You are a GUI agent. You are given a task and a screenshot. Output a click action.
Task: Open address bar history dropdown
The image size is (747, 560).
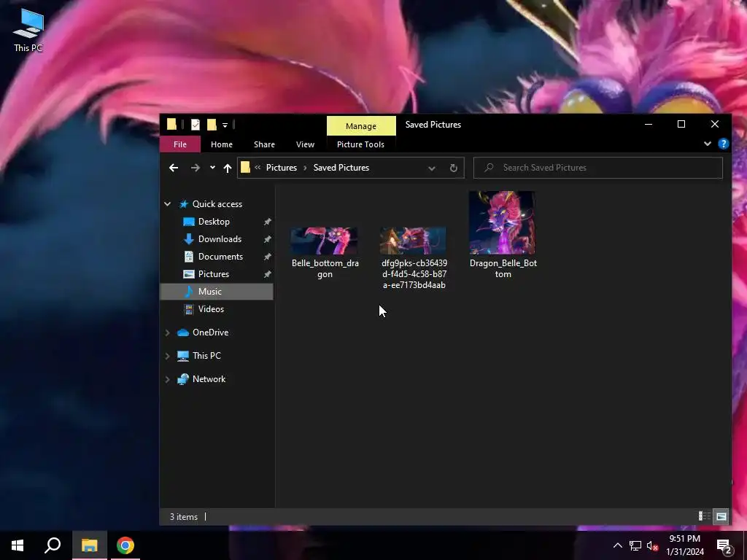[x=432, y=168]
